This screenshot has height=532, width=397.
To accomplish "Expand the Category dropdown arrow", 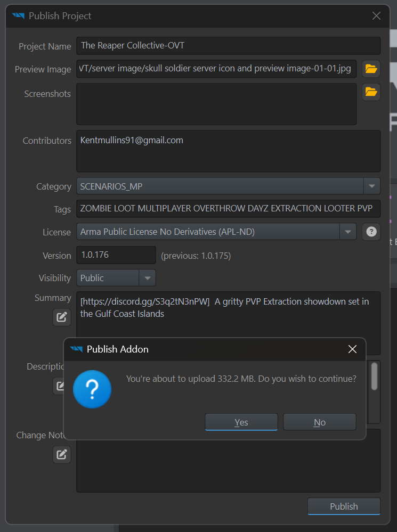I will click(x=372, y=186).
